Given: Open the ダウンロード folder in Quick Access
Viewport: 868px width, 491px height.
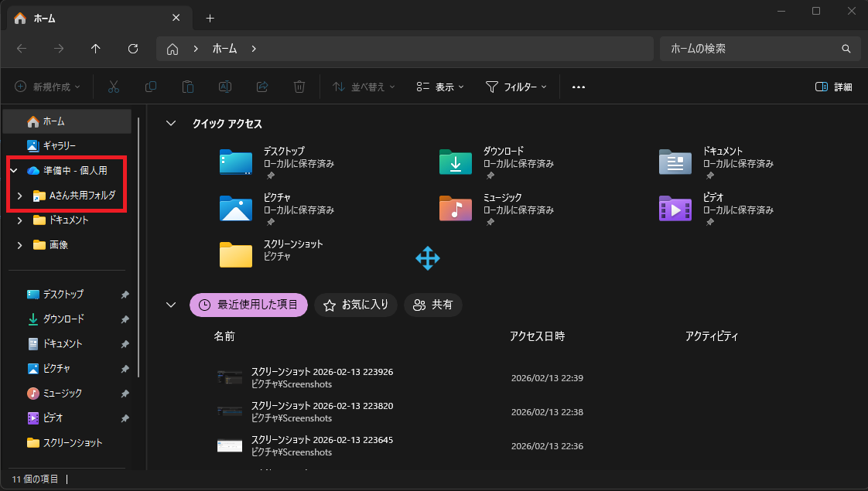Looking at the screenshot, I should tap(456, 162).
